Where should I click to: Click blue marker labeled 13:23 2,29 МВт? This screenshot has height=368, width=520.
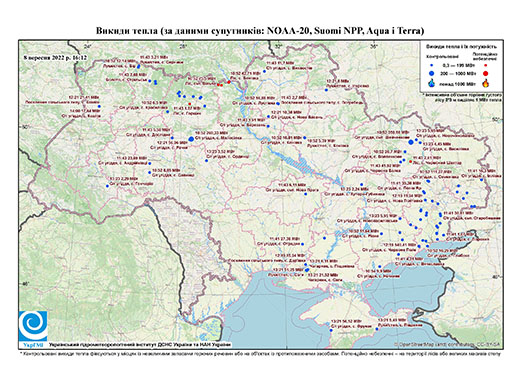107,186
